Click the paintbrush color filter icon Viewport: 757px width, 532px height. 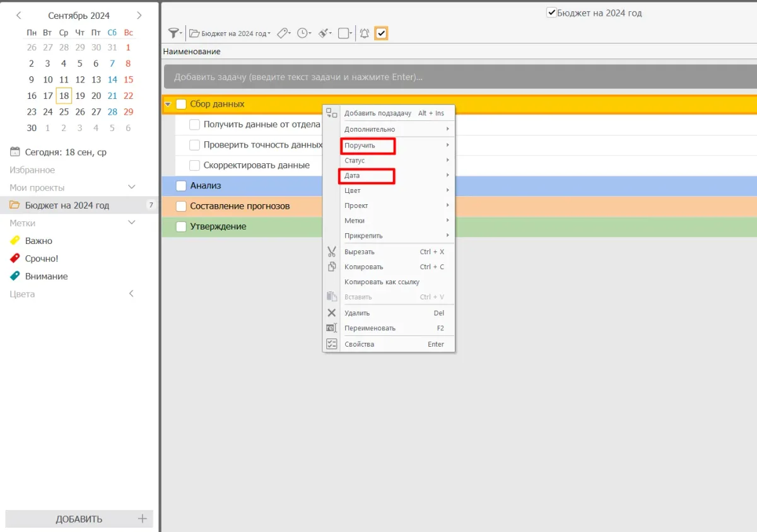(324, 33)
